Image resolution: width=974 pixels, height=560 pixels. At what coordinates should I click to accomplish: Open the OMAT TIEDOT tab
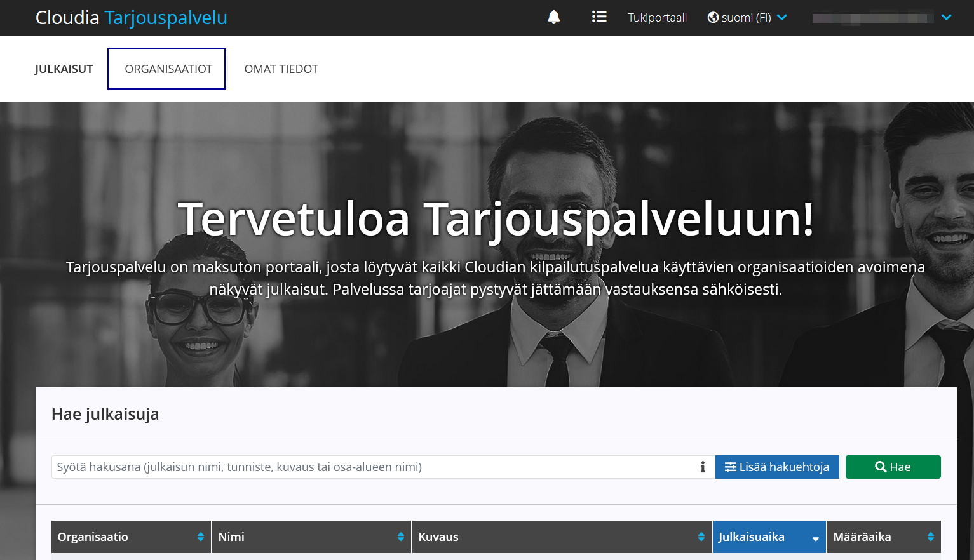(x=281, y=69)
